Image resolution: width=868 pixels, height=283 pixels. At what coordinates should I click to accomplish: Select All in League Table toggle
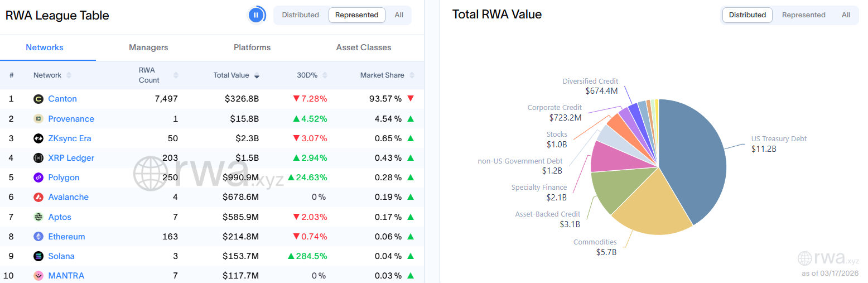pyautogui.click(x=399, y=15)
